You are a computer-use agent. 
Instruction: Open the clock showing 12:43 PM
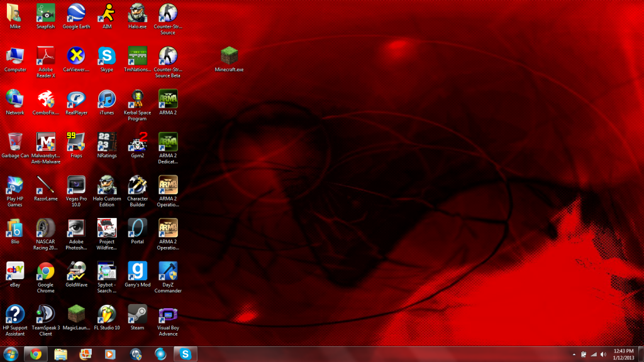coord(623,354)
